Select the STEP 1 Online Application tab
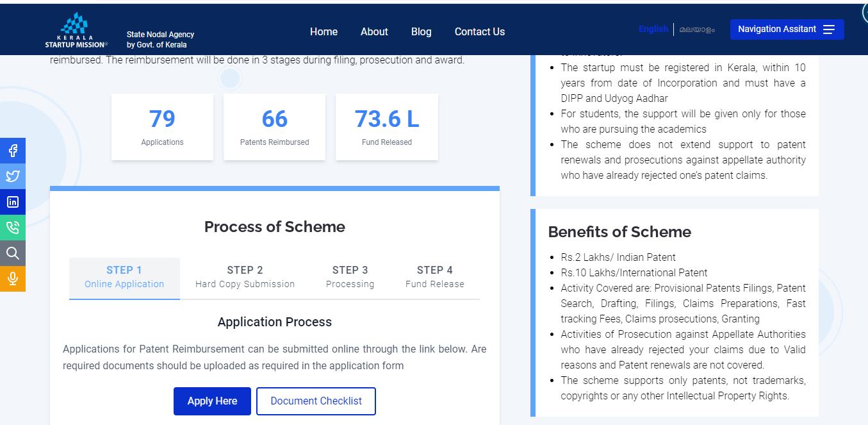 tap(124, 277)
